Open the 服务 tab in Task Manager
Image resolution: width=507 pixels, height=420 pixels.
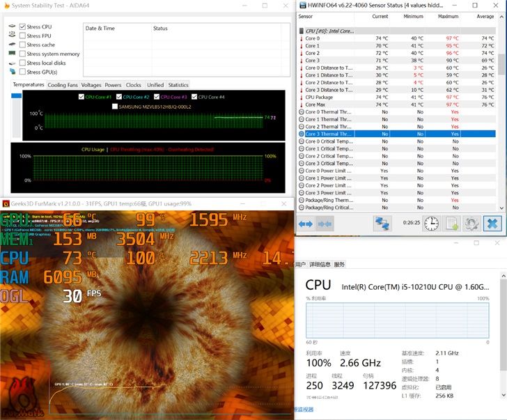pos(339,265)
